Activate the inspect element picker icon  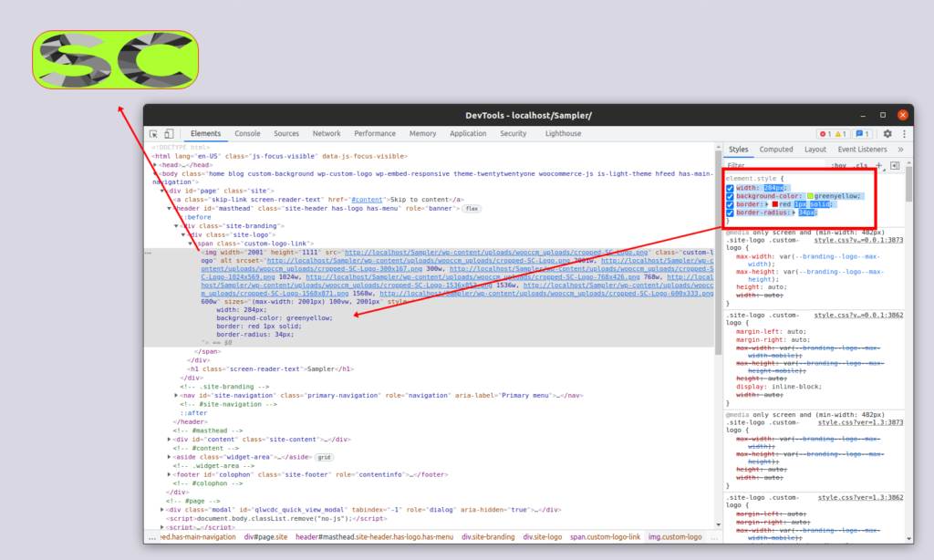[153, 134]
